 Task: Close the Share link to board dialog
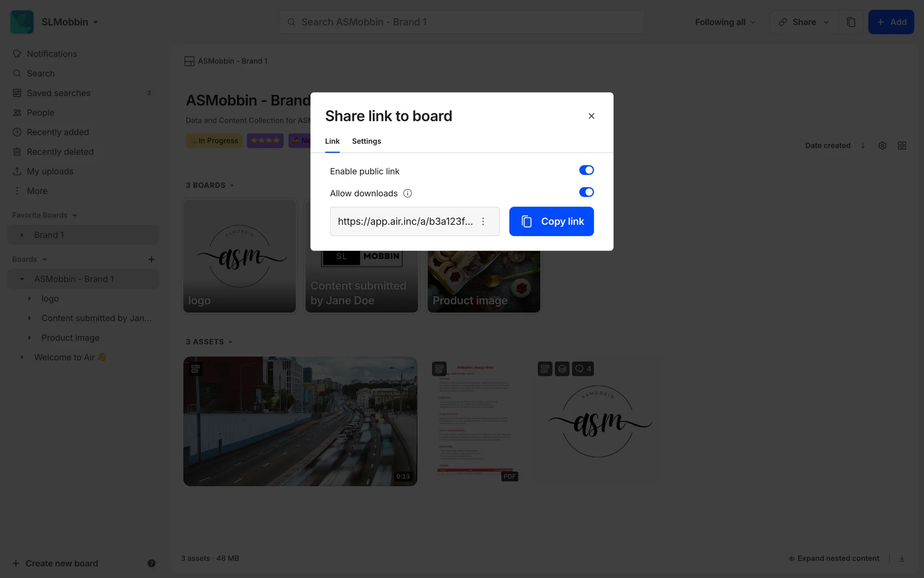point(591,116)
